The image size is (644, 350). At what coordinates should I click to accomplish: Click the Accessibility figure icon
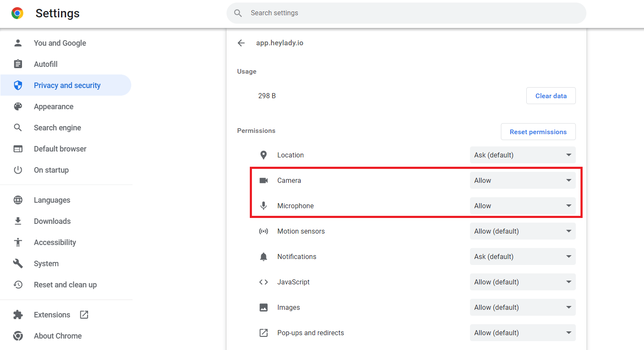click(x=18, y=242)
